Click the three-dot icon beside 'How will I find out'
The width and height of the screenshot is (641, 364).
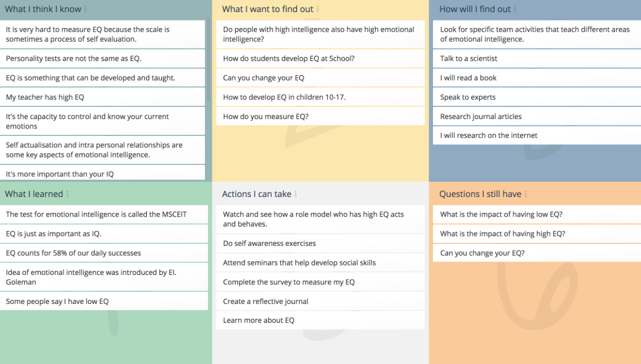pyautogui.click(x=515, y=9)
